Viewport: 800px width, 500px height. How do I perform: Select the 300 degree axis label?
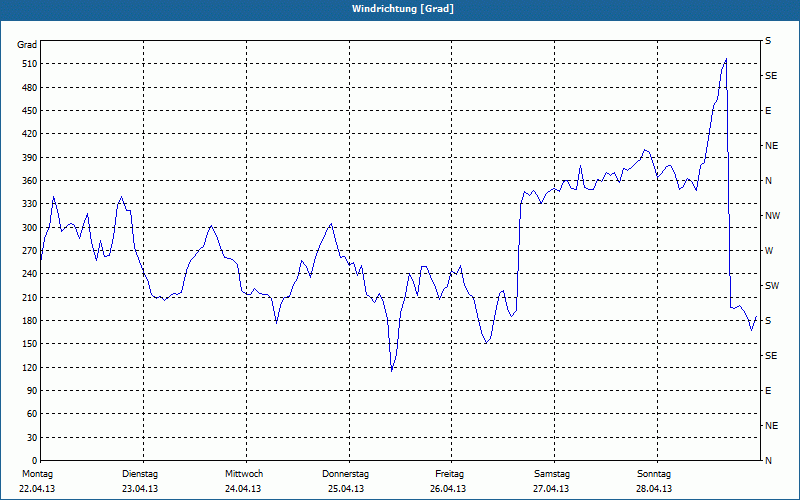[x=30, y=227]
